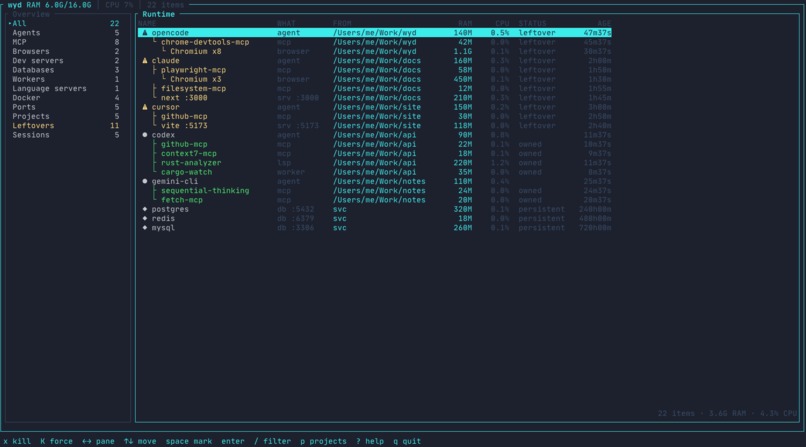The width and height of the screenshot is (806, 447).
Task: Click the K force shortcut hint
Action: (x=57, y=441)
